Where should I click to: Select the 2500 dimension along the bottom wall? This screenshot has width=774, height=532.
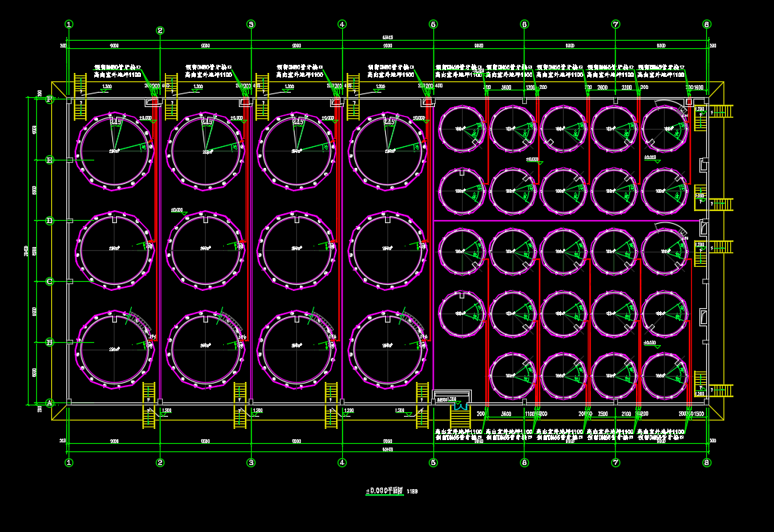(x=603, y=414)
